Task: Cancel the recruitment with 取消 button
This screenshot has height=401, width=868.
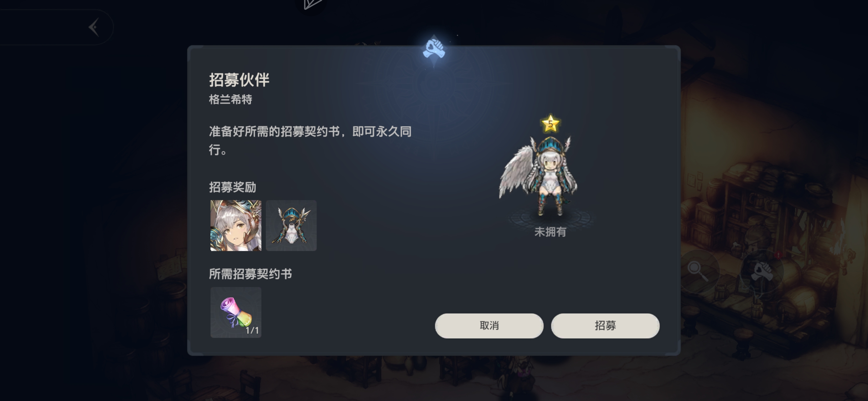Action: pos(489,326)
